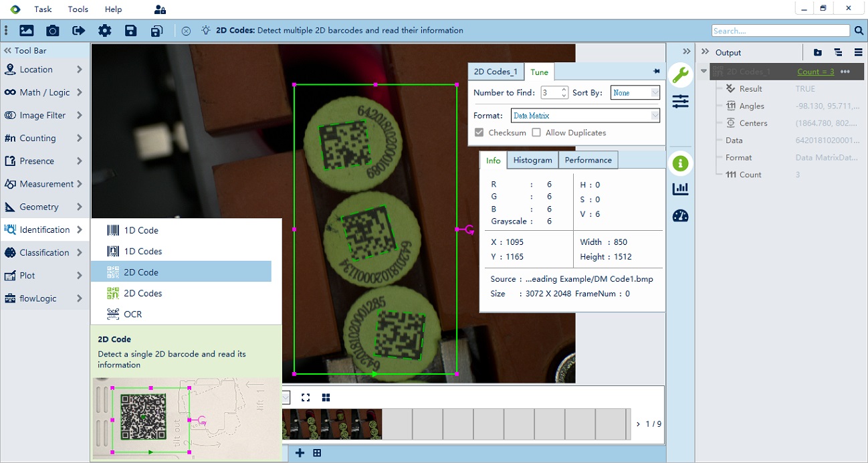The width and height of the screenshot is (868, 463).
Task: Collapse the 2D Codes_1 output tree node
Action: pos(703,72)
